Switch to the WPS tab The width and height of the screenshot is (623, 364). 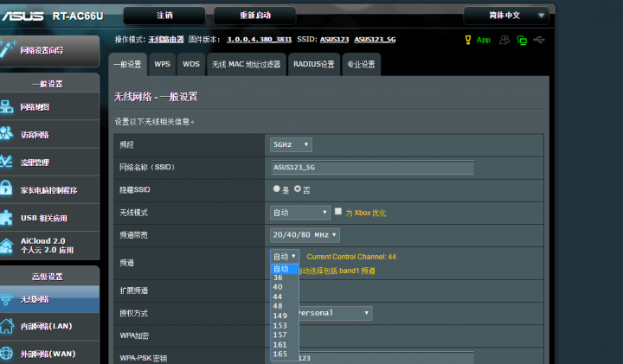162,64
